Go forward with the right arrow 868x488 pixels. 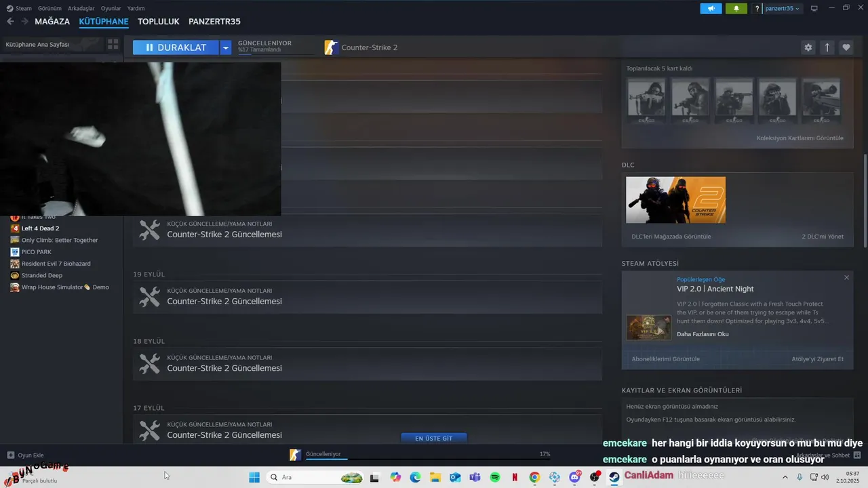24,22
